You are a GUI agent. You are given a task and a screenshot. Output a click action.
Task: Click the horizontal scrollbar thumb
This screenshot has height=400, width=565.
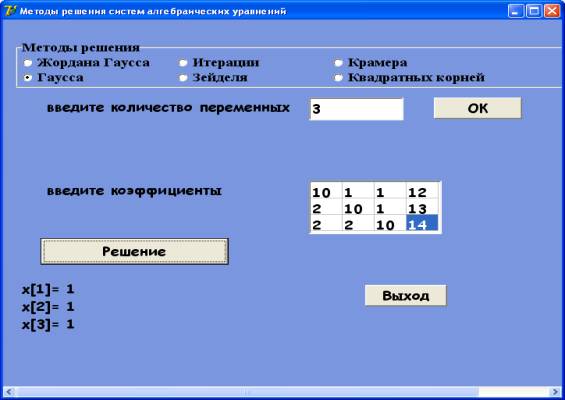tap(247, 391)
